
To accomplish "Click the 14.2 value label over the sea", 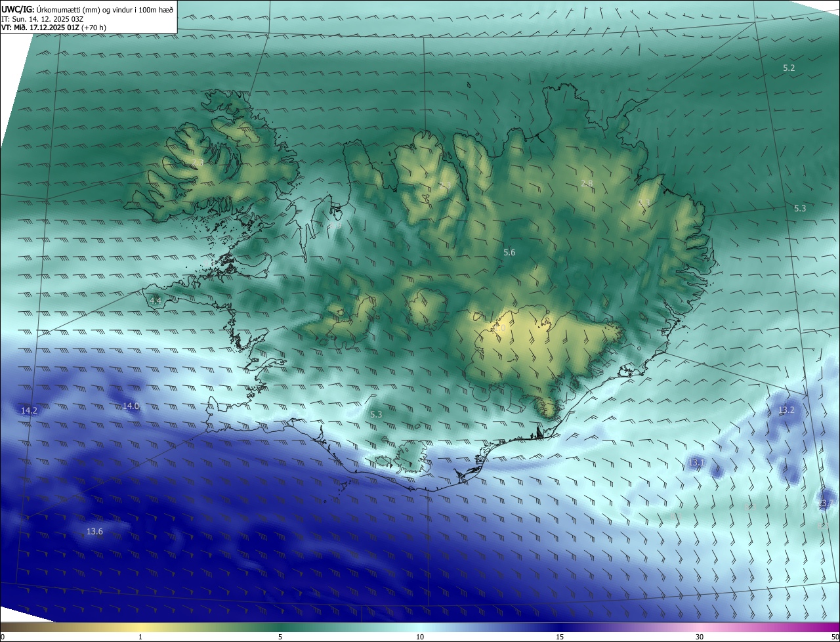I will tap(29, 411).
